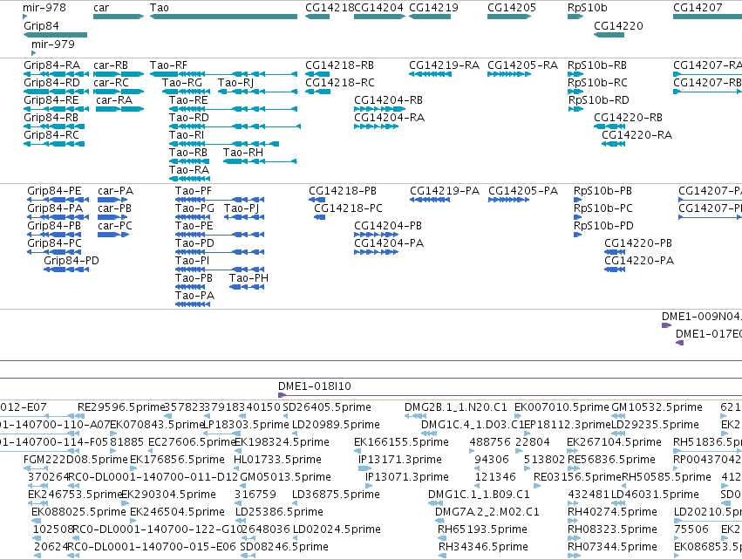Select the Tao-PH protein
742x560 pixels.
247,287
